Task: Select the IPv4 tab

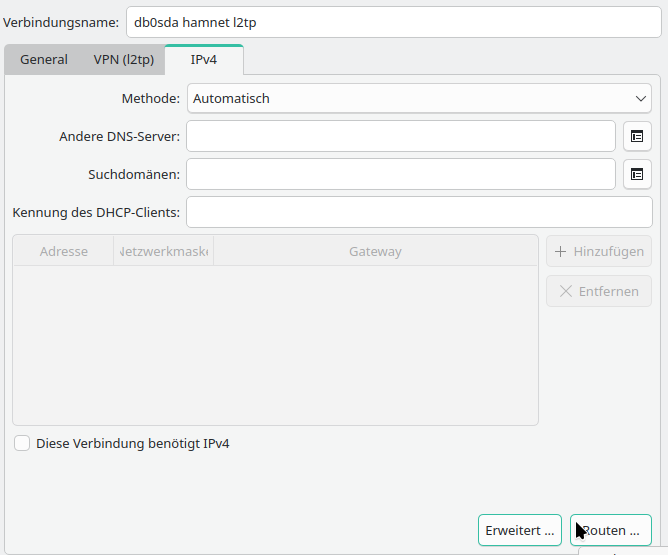Action: pos(204,60)
